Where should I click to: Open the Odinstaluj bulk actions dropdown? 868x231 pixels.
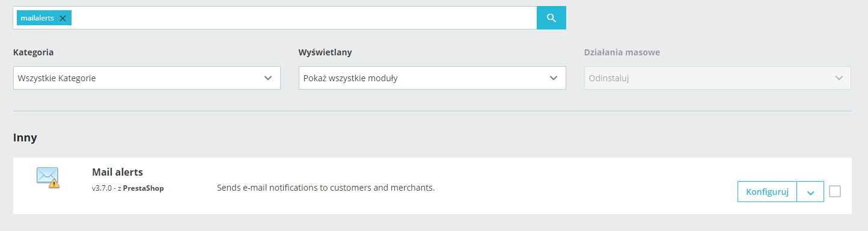(718, 78)
